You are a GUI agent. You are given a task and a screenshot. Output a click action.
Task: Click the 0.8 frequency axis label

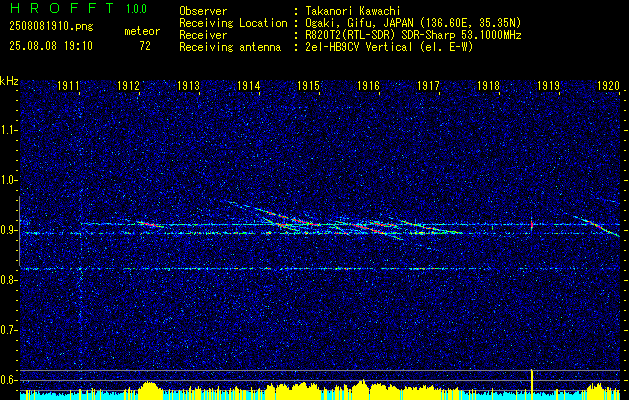point(8,280)
